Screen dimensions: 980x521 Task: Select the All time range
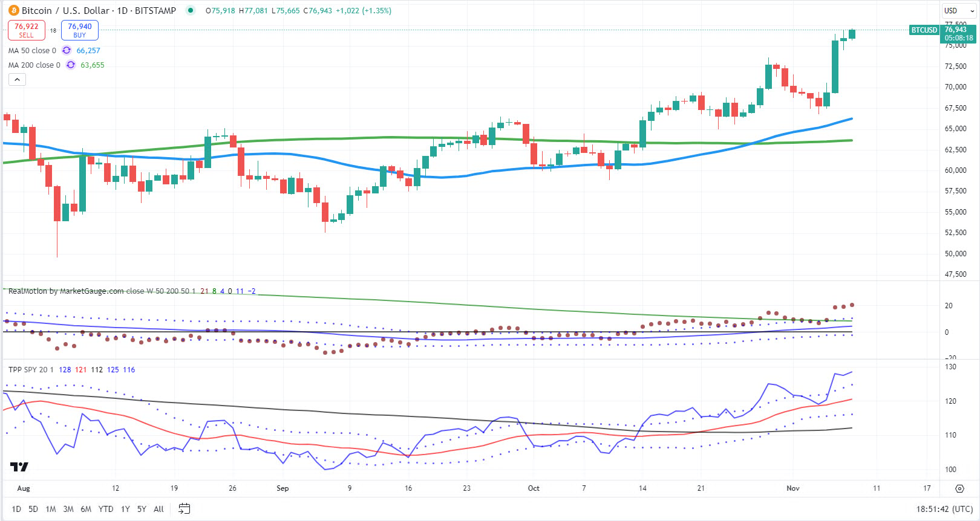point(158,509)
